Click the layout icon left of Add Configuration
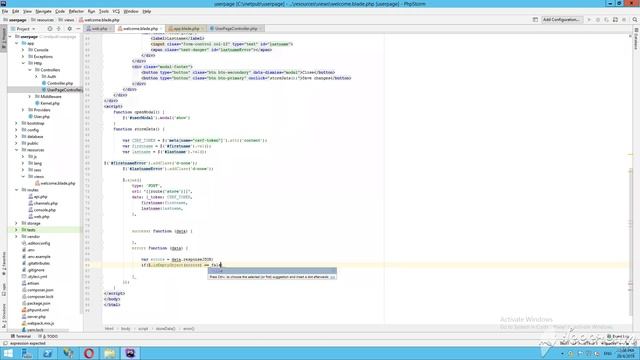640x360 pixels. [535, 20]
